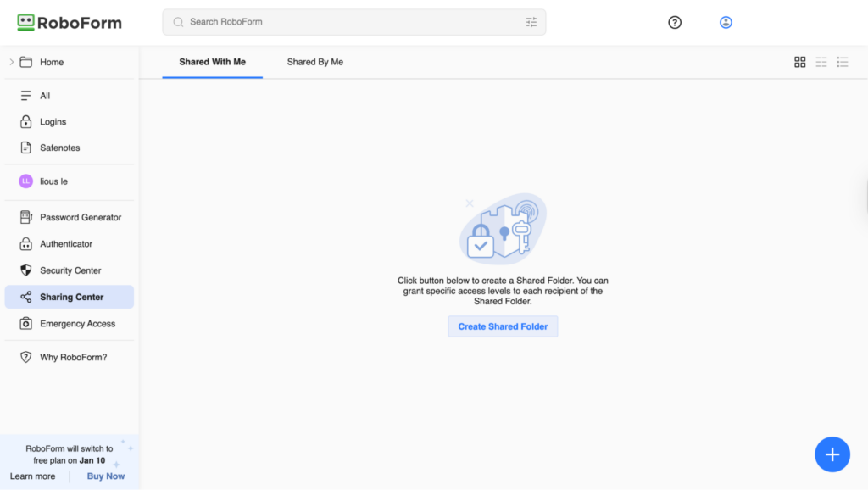The height and width of the screenshot is (490, 868).
Task: Open search filter options icon
Action: coord(531,22)
